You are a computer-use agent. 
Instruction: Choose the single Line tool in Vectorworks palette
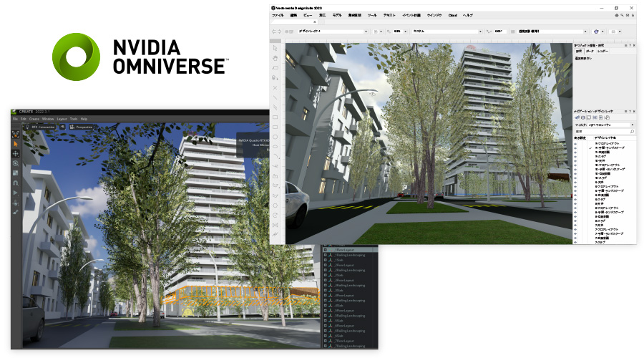point(275,97)
